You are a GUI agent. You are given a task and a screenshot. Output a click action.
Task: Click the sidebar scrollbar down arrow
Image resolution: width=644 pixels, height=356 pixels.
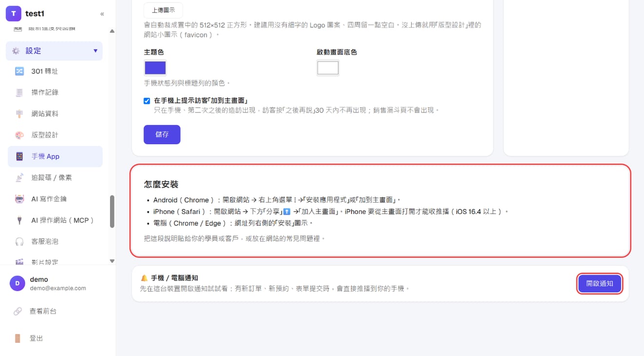click(x=112, y=261)
